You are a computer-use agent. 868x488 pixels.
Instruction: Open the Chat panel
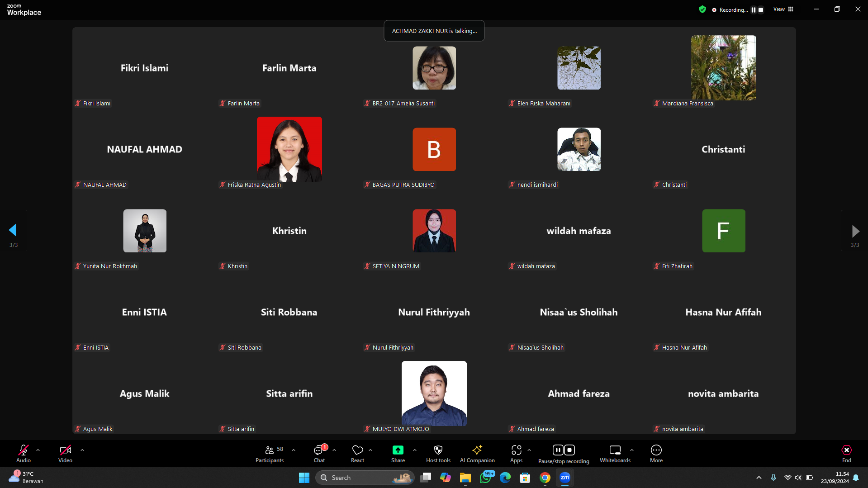pyautogui.click(x=319, y=454)
